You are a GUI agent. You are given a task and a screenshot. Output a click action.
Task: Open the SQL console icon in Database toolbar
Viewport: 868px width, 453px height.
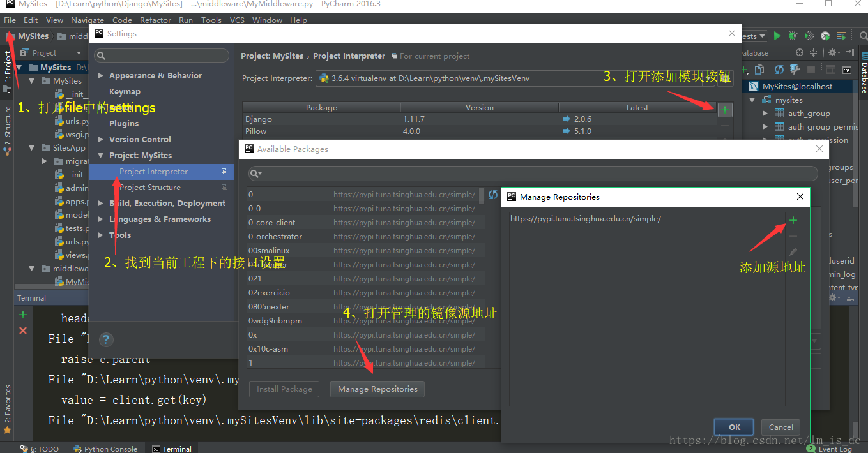[847, 70]
